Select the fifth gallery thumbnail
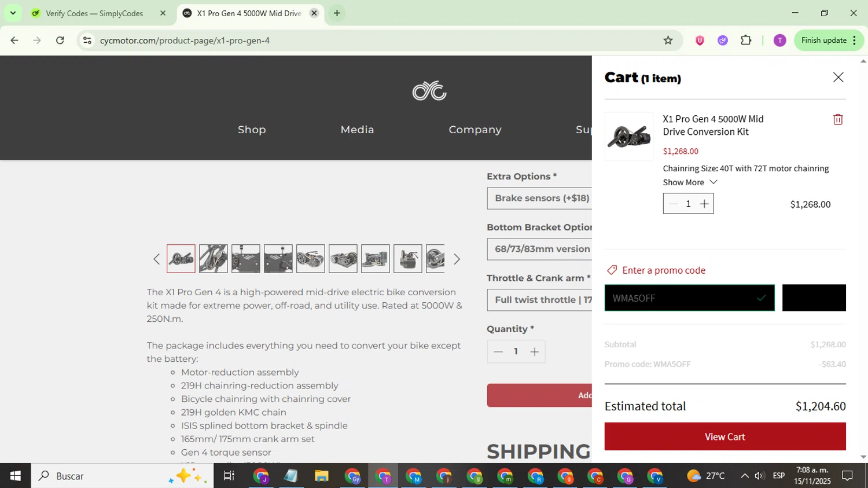The image size is (868, 488). click(311, 259)
